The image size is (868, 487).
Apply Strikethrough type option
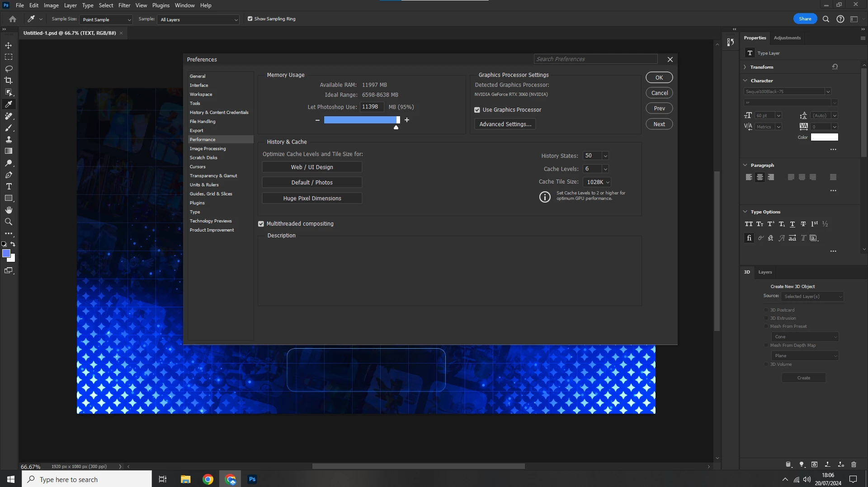point(803,224)
